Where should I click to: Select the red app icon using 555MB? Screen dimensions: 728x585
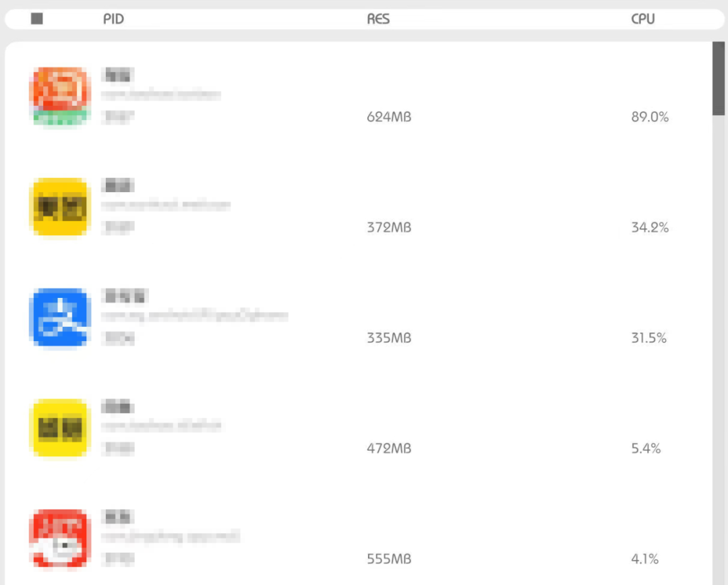coord(59,538)
